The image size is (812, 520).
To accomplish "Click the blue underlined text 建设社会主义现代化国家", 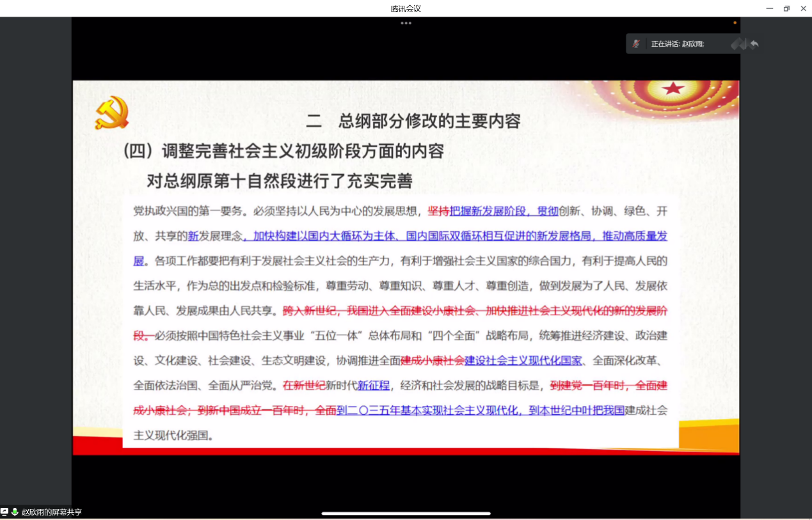I will click(523, 361).
